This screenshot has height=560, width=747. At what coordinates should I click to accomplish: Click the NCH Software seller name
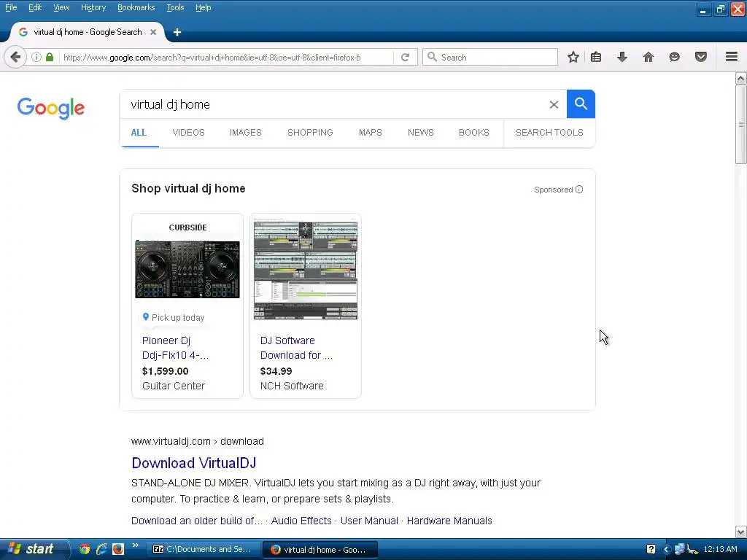(x=292, y=386)
